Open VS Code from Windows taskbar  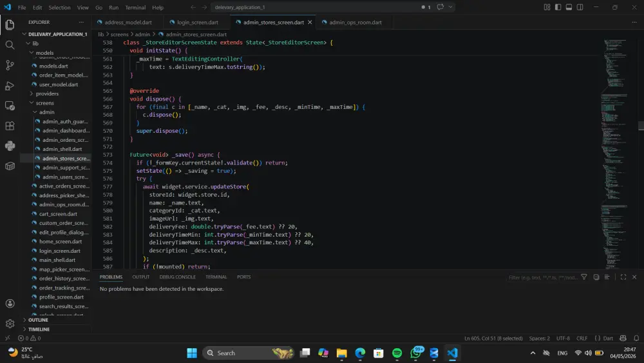point(452,353)
